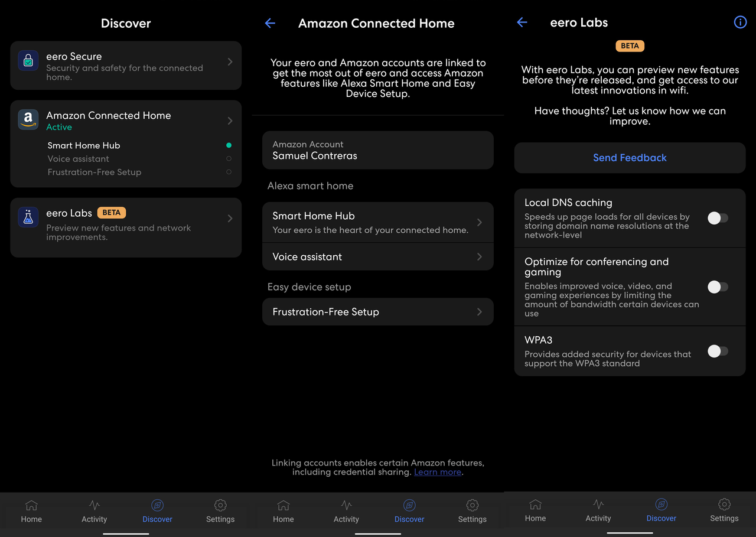Select the Amazon Account Samuel Contreras field

tap(378, 150)
